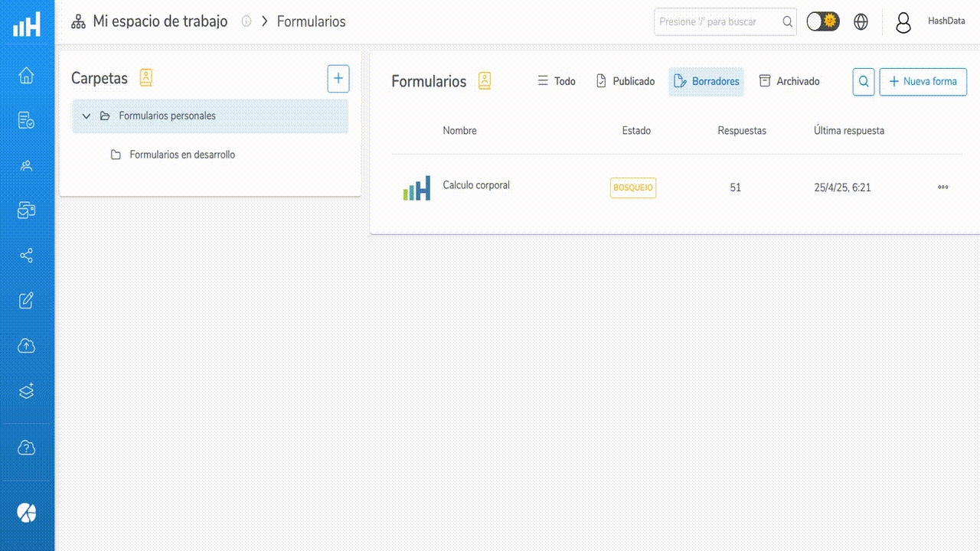The width and height of the screenshot is (980, 551).
Task: Open the layers plus sidebar icon
Action: [x=27, y=391]
